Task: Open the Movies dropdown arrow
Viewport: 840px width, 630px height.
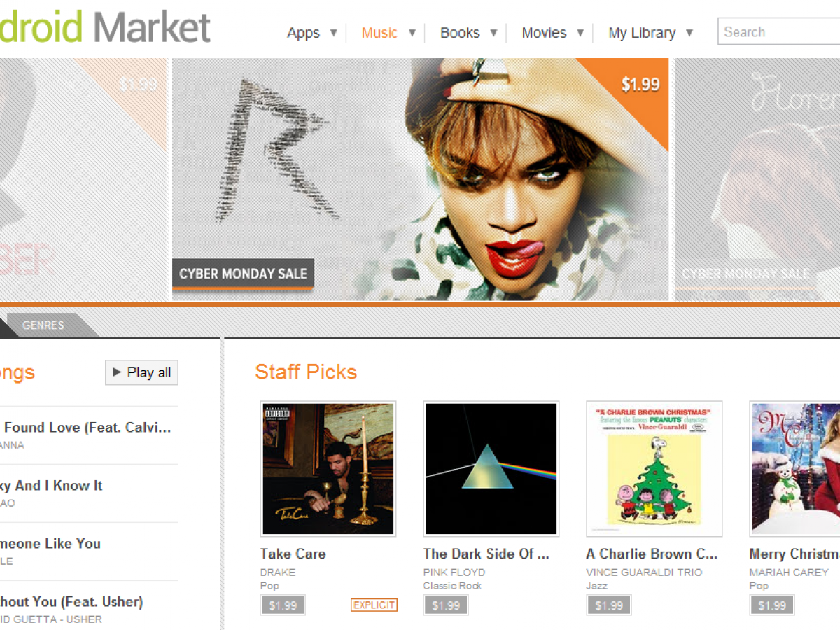Action: (x=580, y=33)
